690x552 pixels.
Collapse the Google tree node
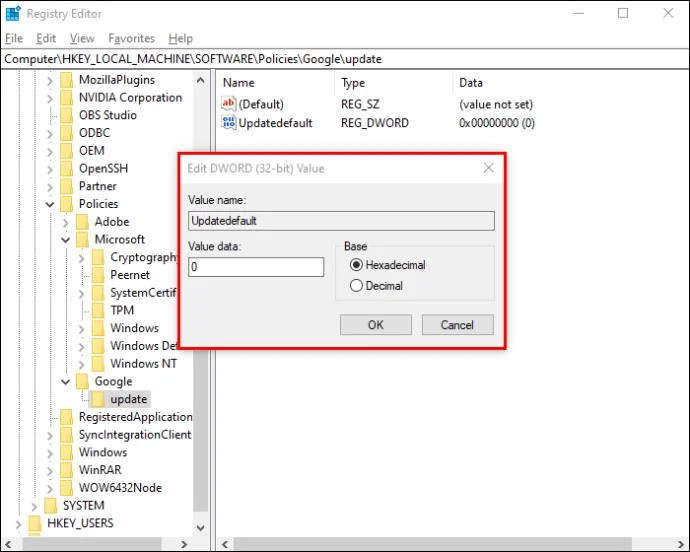pyautogui.click(x=66, y=382)
